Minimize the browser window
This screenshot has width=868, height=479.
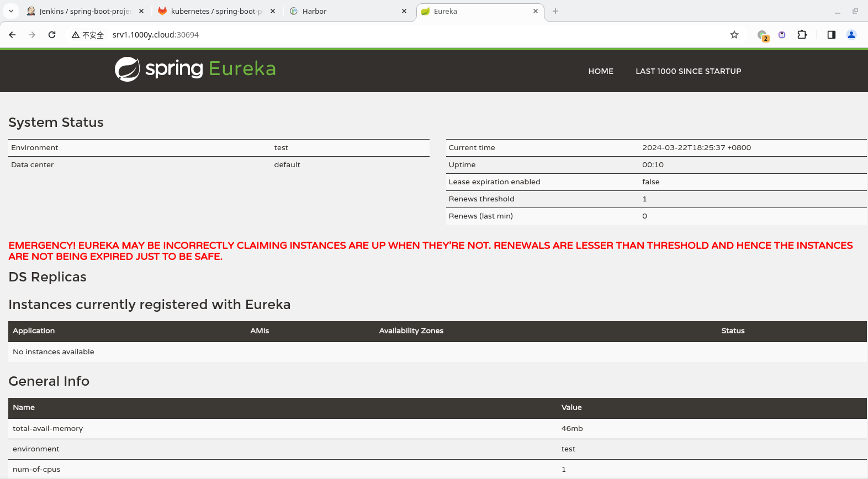pyautogui.click(x=838, y=11)
